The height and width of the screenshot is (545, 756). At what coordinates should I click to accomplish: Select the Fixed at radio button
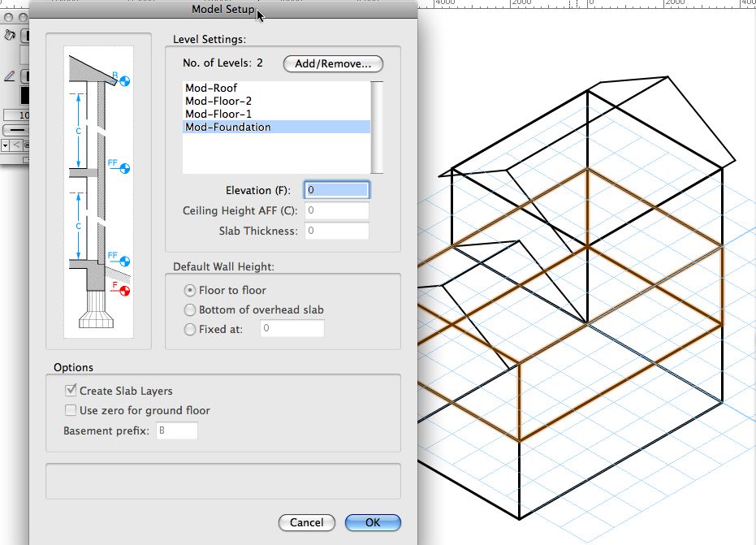tap(190, 330)
